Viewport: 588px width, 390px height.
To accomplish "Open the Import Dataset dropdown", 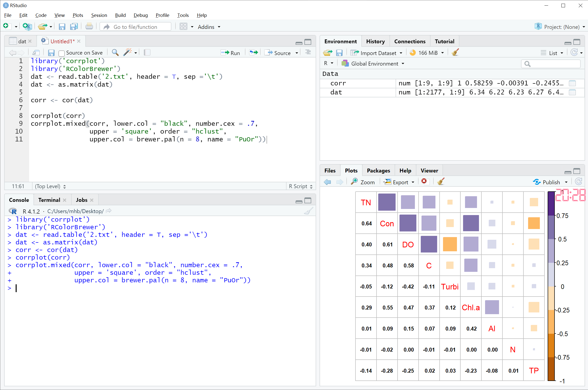I will point(378,53).
